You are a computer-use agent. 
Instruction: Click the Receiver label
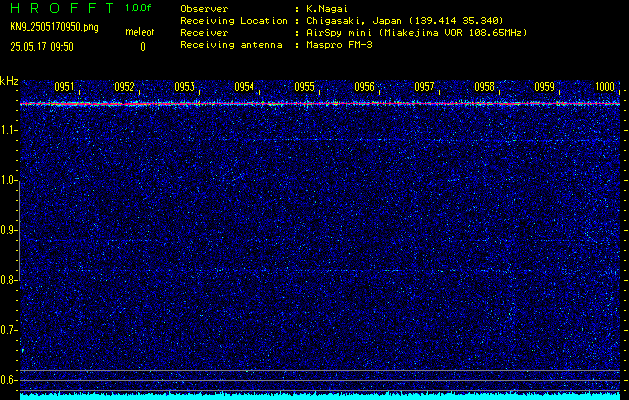(x=204, y=32)
